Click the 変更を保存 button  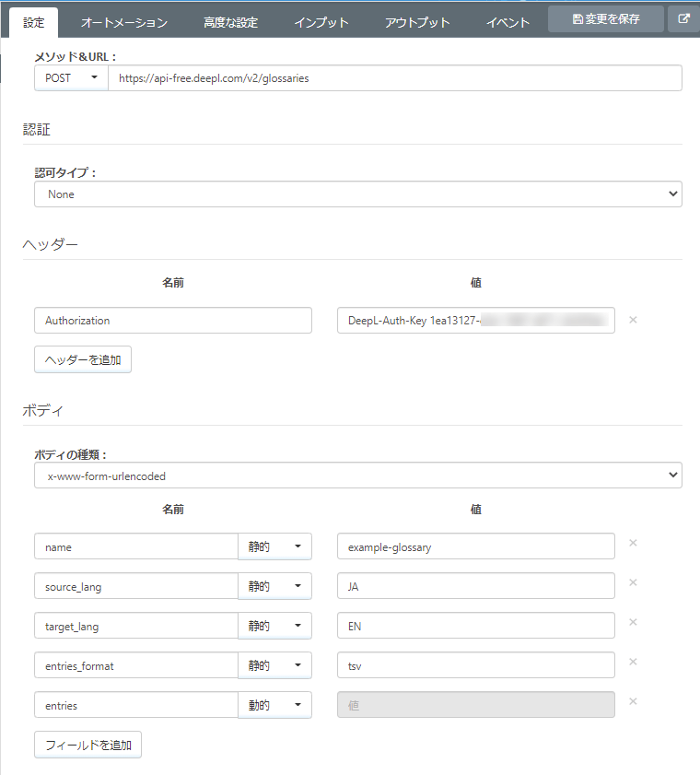coord(606,18)
